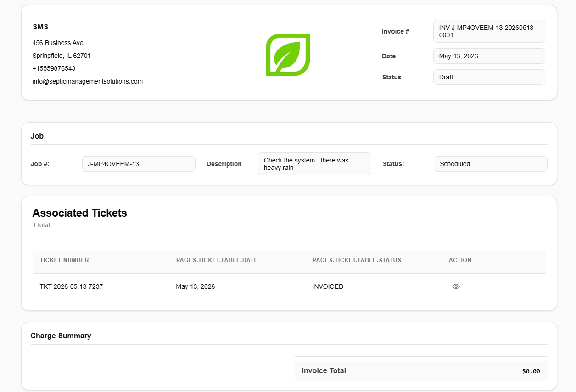576x392 pixels.
Task: Select the invoice Date field May 13, 2026
Action: click(x=489, y=56)
